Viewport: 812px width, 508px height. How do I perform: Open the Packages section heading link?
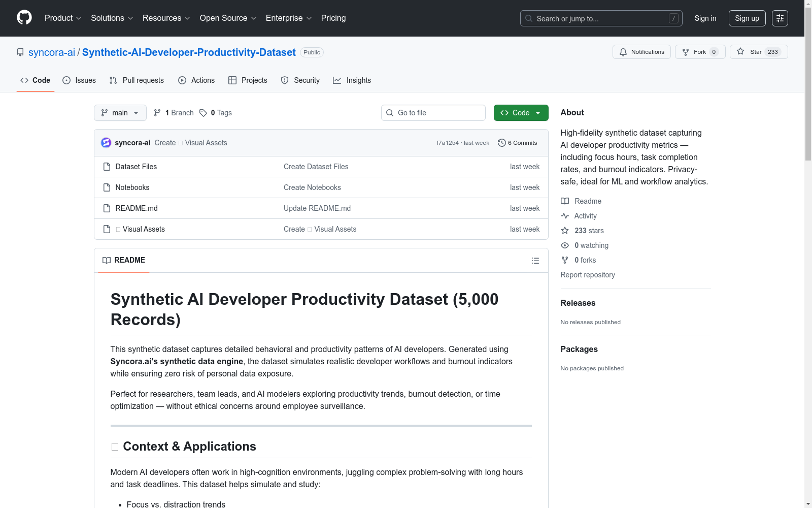pyautogui.click(x=579, y=349)
